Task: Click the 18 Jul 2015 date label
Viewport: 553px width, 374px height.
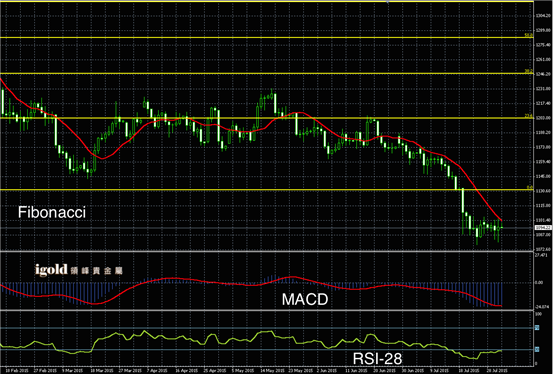Action: [x=469, y=371]
